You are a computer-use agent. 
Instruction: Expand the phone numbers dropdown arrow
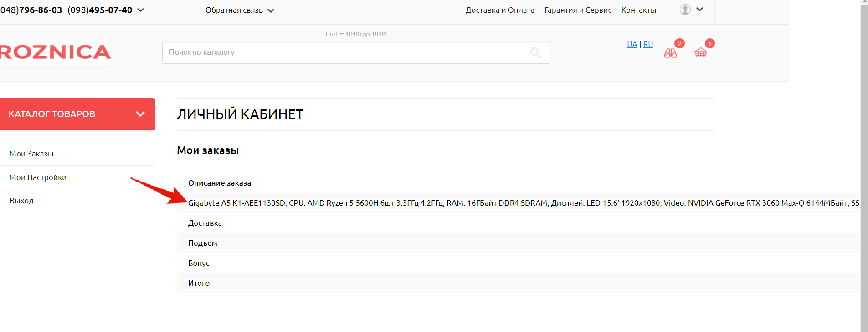[141, 10]
